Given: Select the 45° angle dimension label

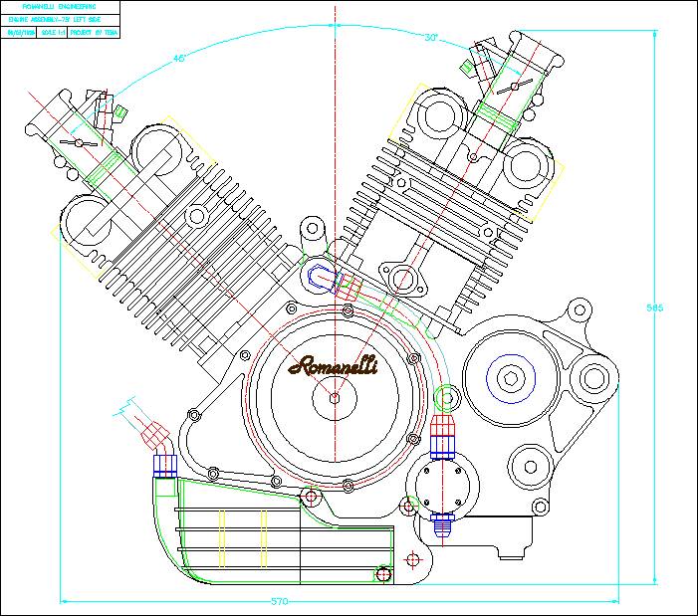Looking at the screenshot, I should [179, 59].
